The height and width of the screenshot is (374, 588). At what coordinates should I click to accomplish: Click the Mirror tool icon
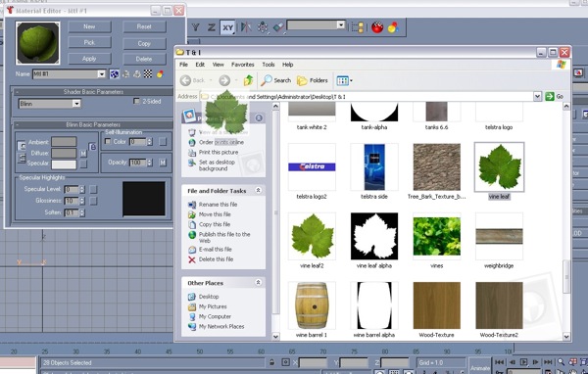click(246, 27)
